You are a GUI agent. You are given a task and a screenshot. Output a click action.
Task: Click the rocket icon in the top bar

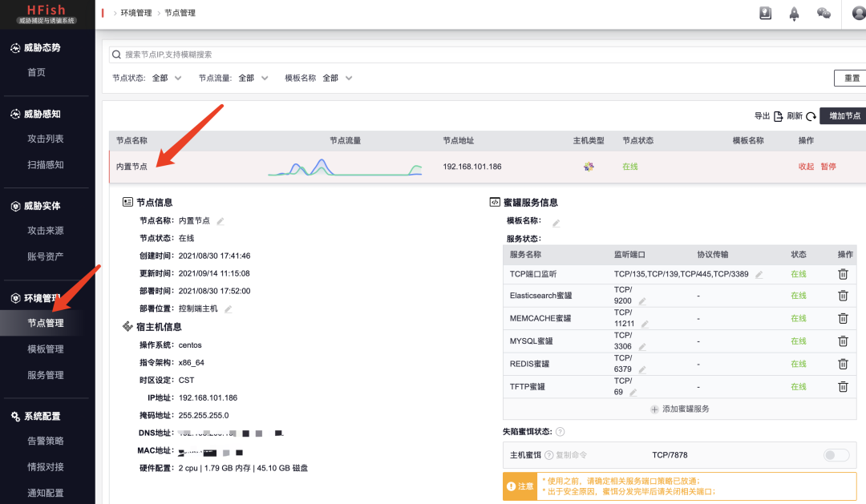point(794,14)
